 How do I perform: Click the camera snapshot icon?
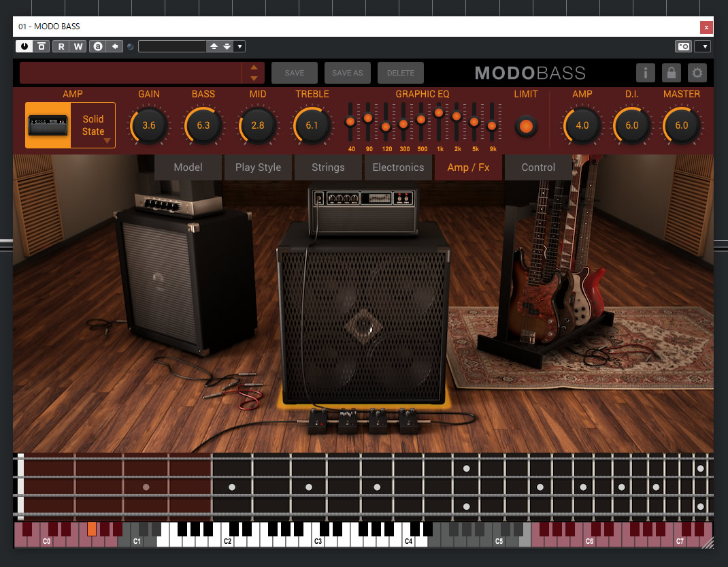[683, 46]
